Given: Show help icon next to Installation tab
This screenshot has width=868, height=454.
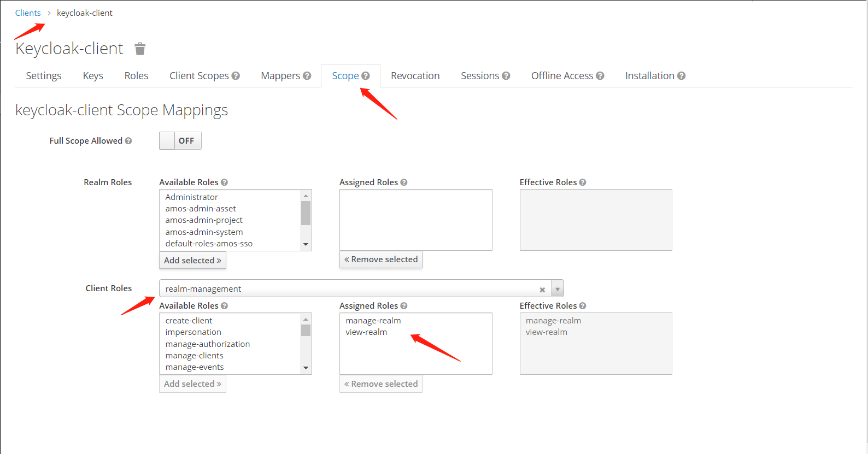Looking at the screenshot, I should tap(681, 76).
